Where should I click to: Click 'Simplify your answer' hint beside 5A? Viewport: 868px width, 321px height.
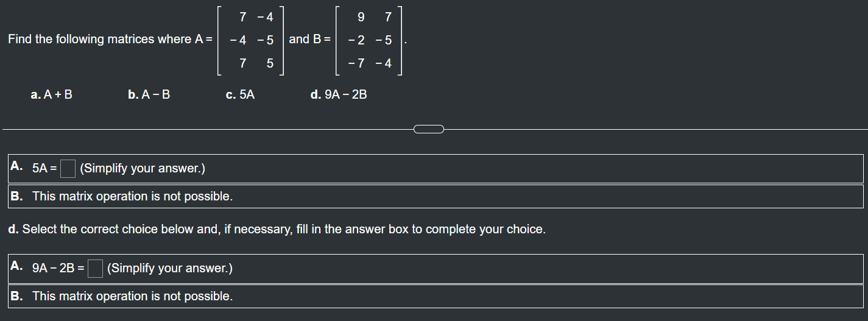coord(143,169)
